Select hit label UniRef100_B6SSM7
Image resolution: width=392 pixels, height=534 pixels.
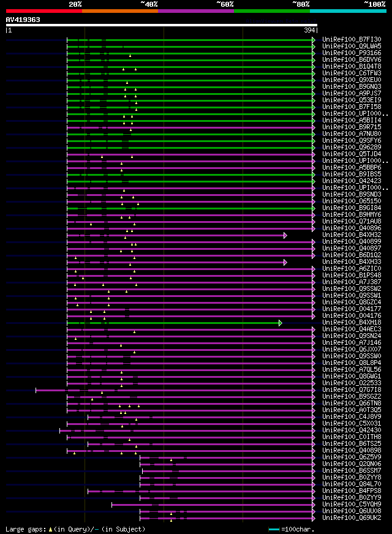[x=352, y=471]
